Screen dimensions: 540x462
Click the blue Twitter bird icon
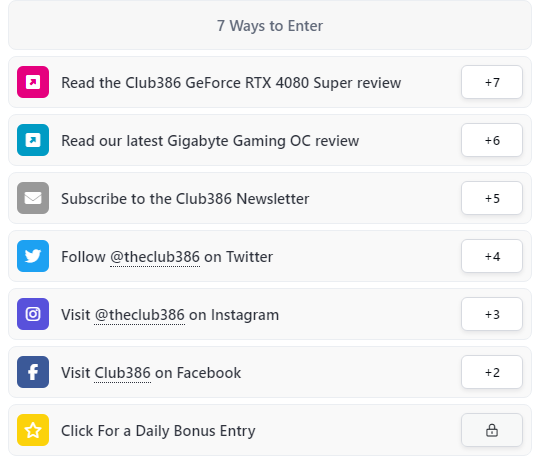tap(33, 256)
